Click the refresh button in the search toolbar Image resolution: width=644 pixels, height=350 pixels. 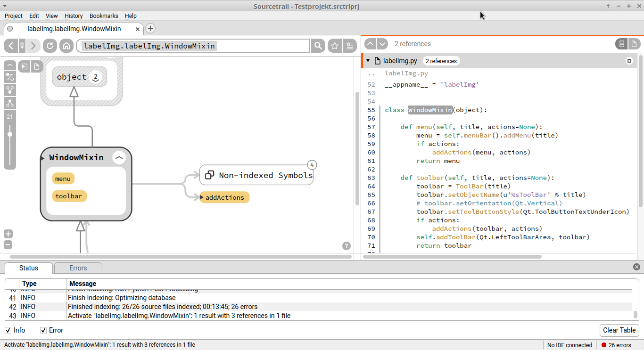coord(50,46)
